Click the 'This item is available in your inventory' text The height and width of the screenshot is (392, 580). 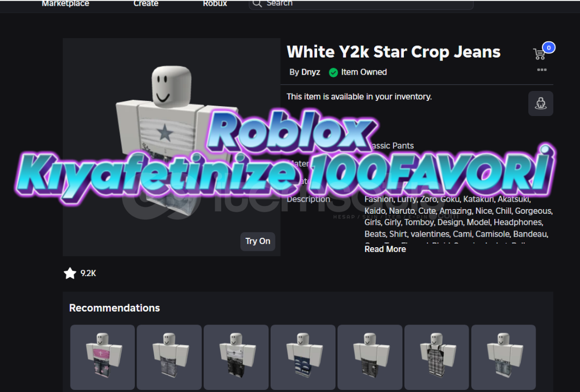pos(359,97)
